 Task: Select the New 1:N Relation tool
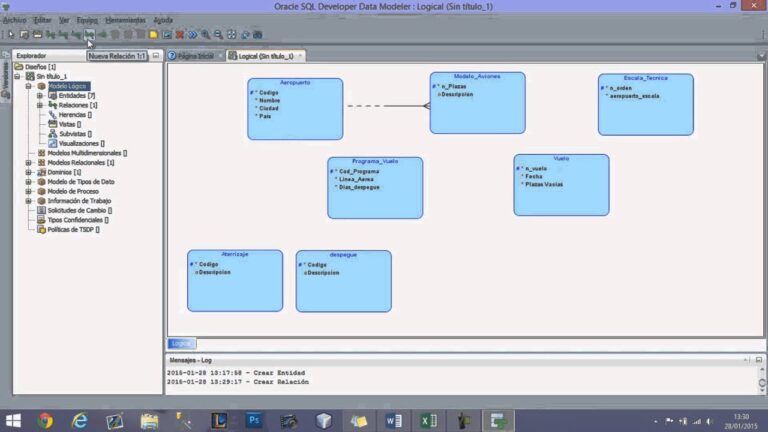pyautogui.click(x=63, y=35)
